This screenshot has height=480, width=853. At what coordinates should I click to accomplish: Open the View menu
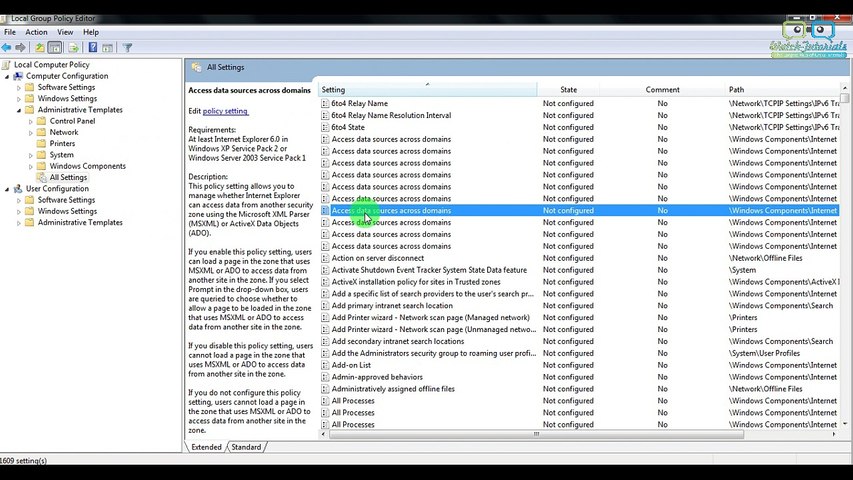(x=65, y=32)
